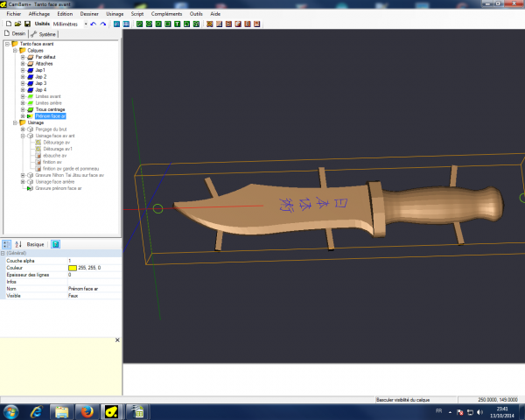Expand the Perçage du brut part
Viewport: 525px width, 420px height.
click(x=23, y=129)
